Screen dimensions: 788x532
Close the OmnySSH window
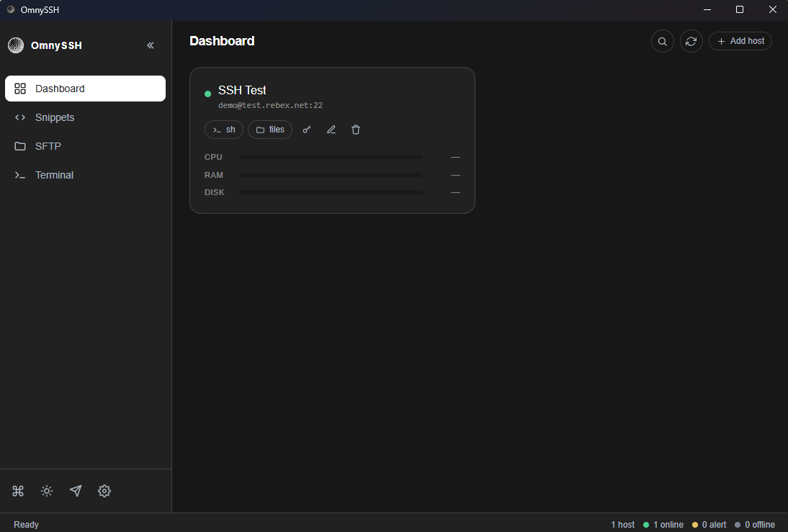point(772,9)
